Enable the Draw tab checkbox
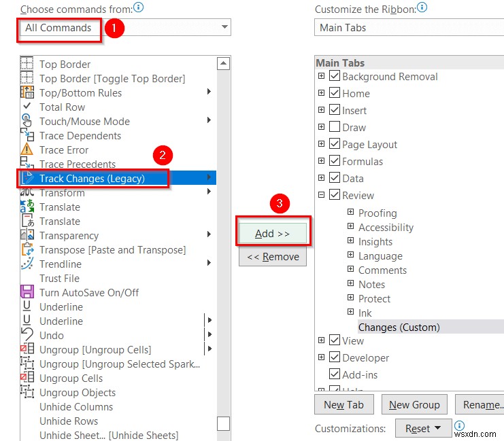 click(335, 127)
